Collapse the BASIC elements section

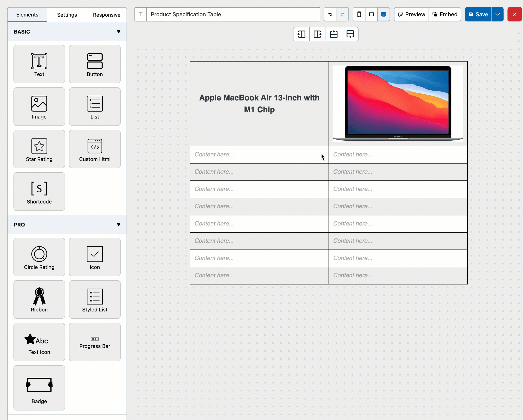click(119, 32)
